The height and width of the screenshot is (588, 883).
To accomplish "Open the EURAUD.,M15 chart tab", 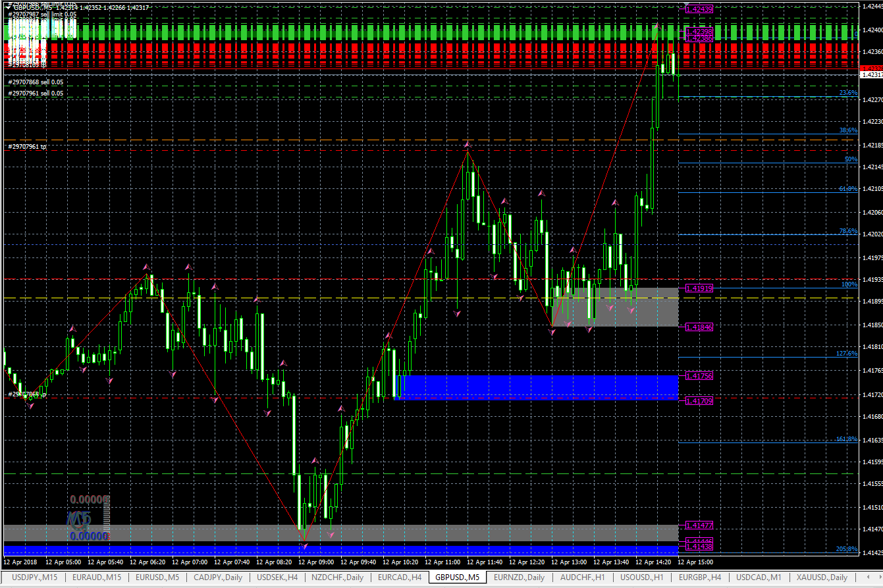I will [x=97, y=577].
